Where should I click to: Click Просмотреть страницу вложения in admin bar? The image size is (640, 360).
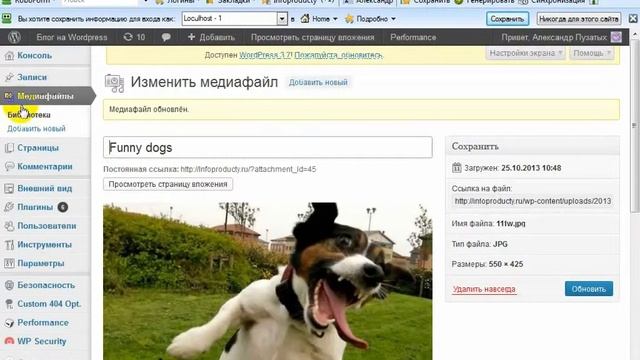tap(312, 37)
